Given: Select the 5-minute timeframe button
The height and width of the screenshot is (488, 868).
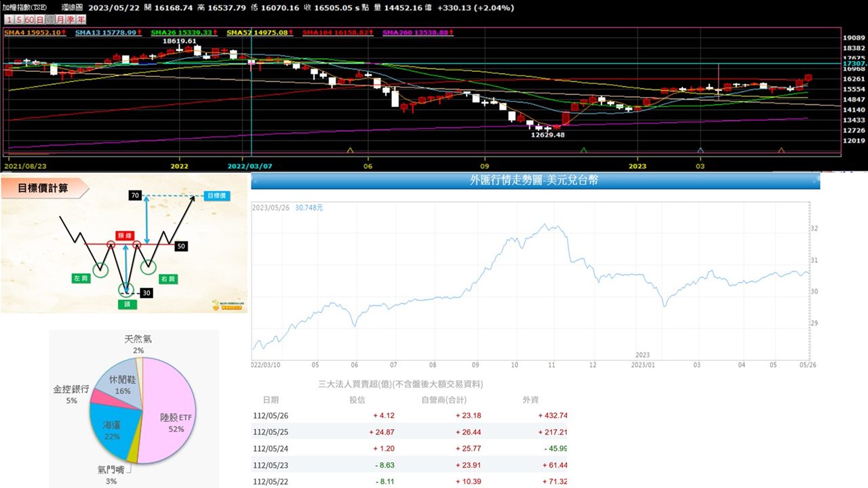Looking at the screenshot, I should (18, 20).
